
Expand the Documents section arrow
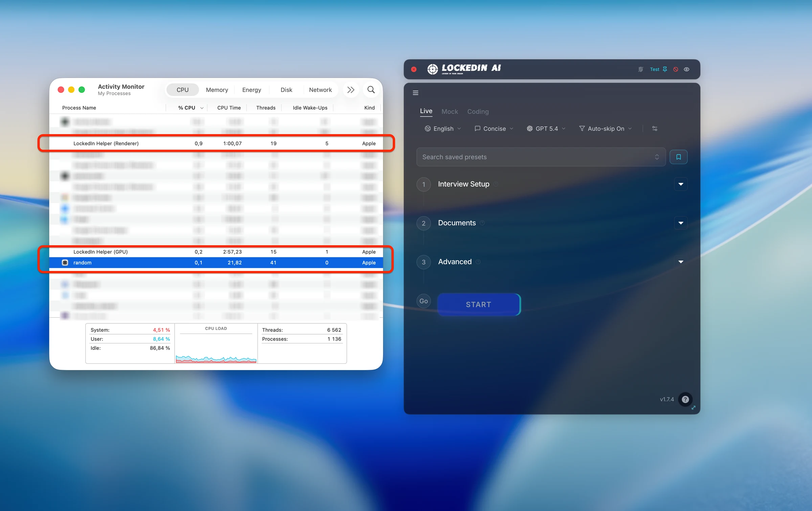tap(681, 223)
